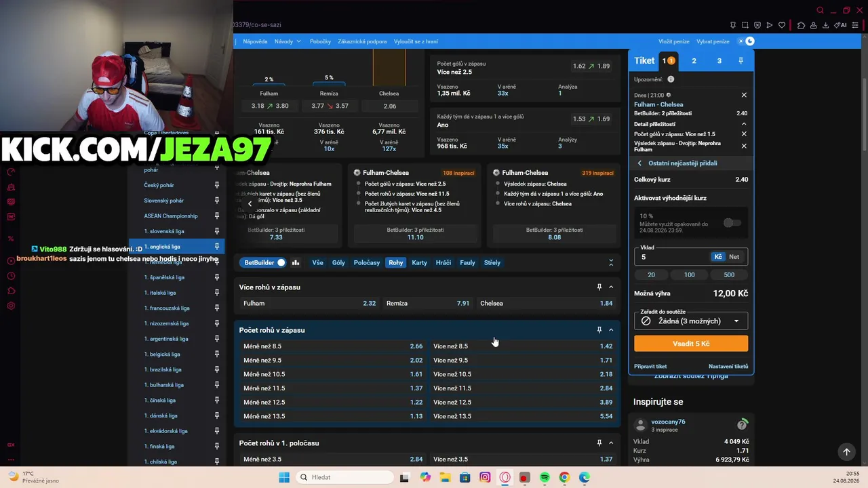Click the Windows taskbar Hledat search box
Screen dimensions: 868x488
pyautogui.click(x=344, y=478)
